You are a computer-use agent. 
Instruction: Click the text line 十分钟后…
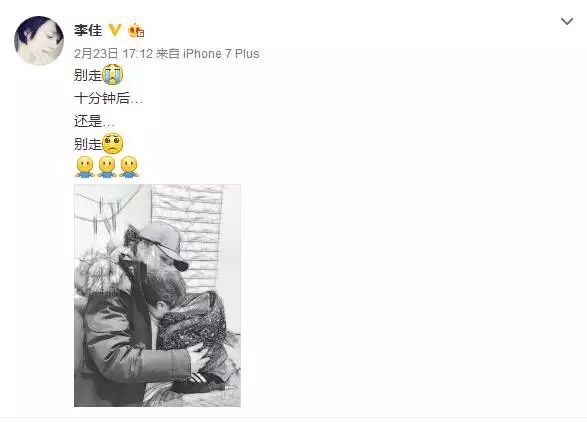pyautogui.click(x=109, y=98)
